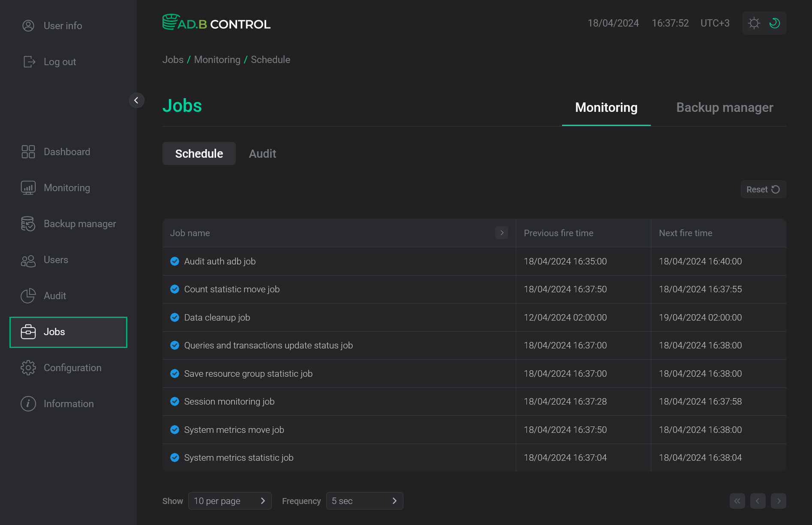Viewport: 812px width, 525px height.
Task: Select the Monitoring sidebar icon
Action: click(x=28, y=187)
